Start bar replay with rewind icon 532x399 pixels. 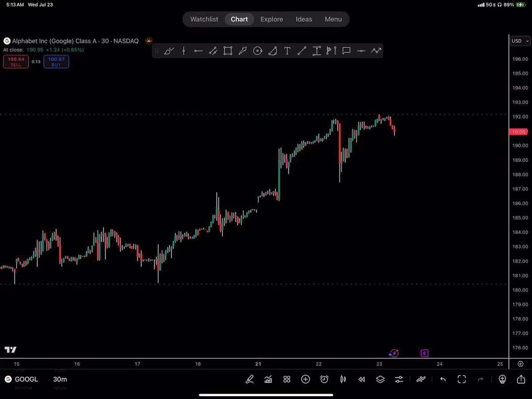point(361,379)
